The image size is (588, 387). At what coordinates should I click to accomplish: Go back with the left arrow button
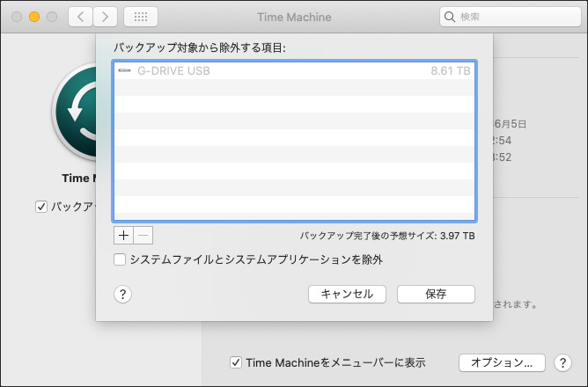(80, 17)
